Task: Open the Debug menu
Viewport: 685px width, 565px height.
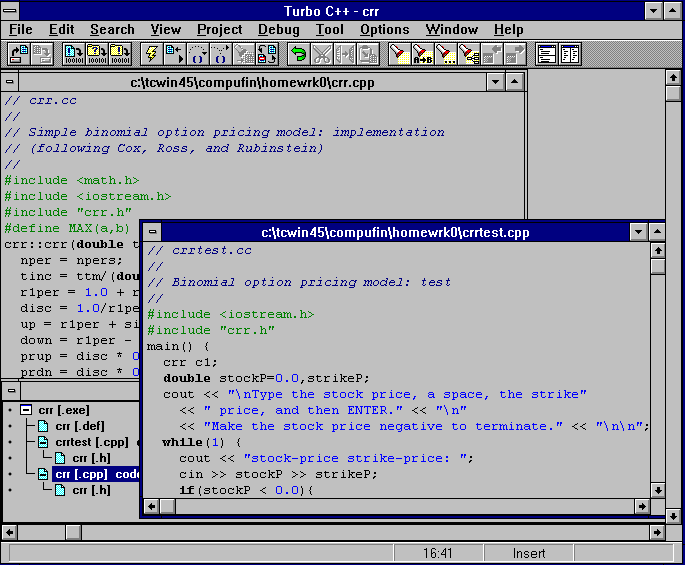Action: pos(278,30)
